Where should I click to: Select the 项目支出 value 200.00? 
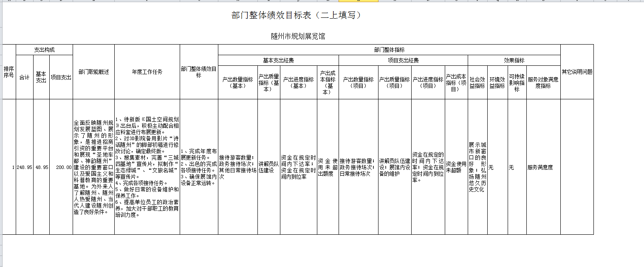61,167
